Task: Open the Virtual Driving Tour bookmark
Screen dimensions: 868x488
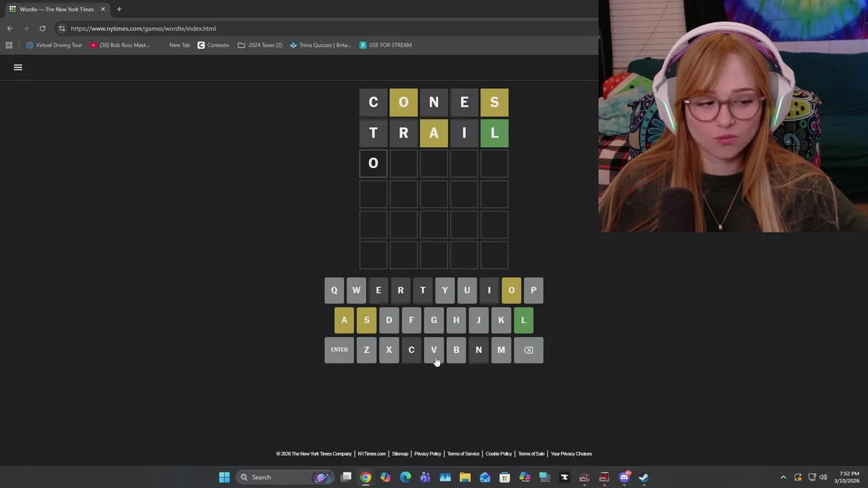Action: [x=54, y=45]
